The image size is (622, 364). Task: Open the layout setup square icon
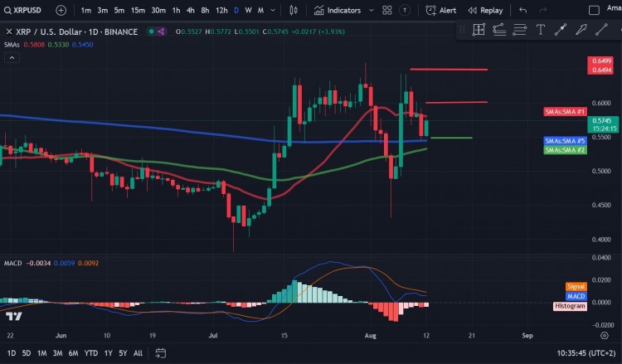click(x=594, y=10)
